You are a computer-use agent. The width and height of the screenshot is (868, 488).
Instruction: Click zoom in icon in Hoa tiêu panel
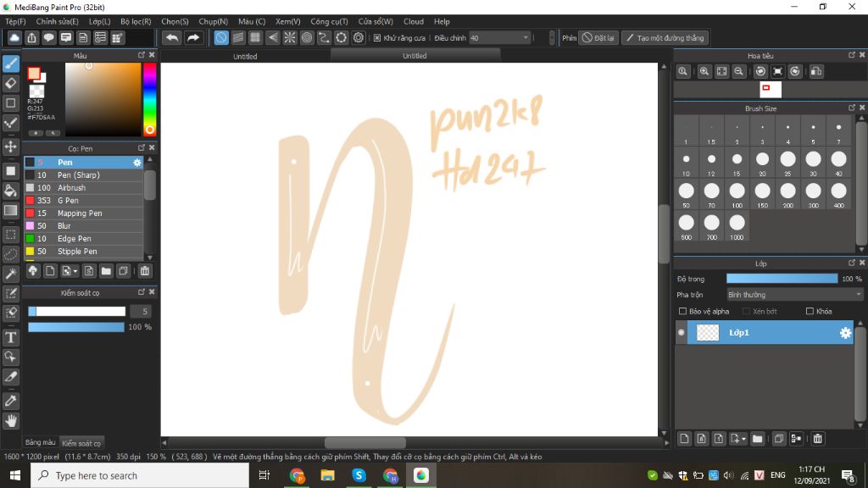click(x=704, y=71)
